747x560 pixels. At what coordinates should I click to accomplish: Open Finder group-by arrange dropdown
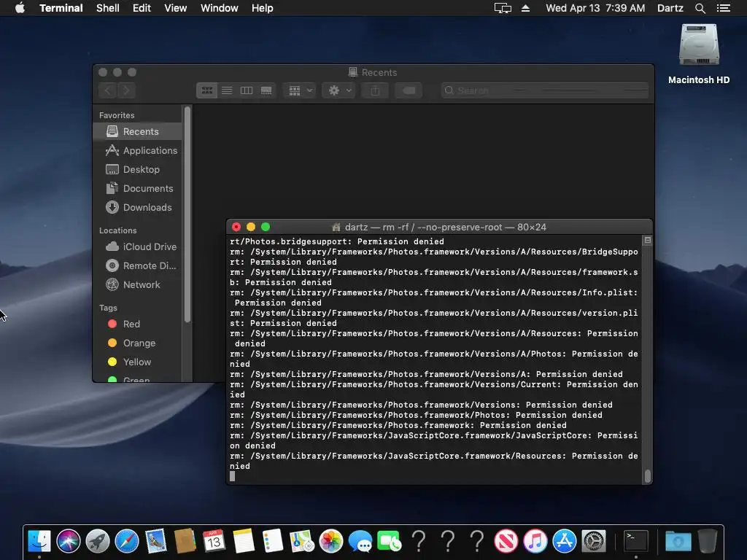click(x=300, y=90)
